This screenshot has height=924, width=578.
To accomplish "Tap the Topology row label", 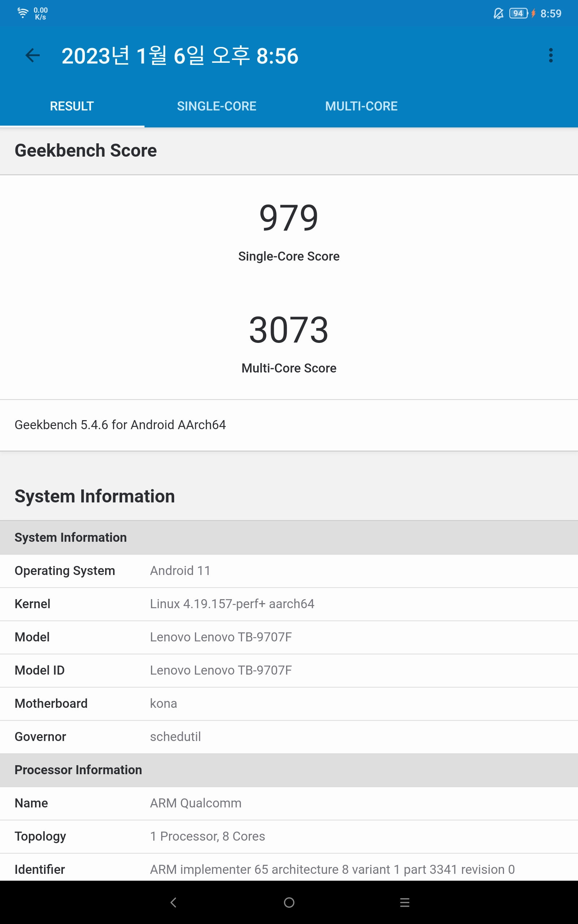I will [x=40, y=836].
